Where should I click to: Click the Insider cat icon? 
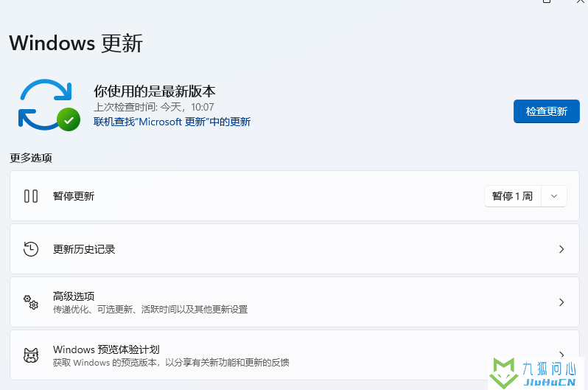(31, 355)
